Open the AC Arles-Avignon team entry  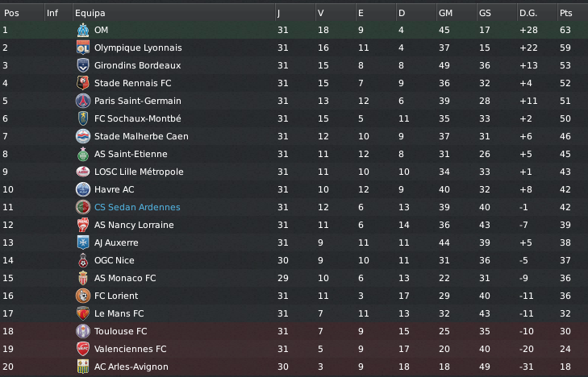[131, 367]
